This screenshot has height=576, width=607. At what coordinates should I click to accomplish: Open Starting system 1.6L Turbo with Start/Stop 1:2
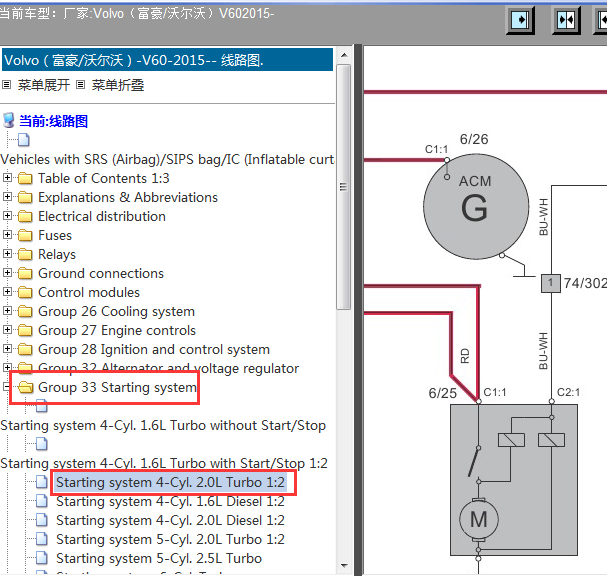164,463
